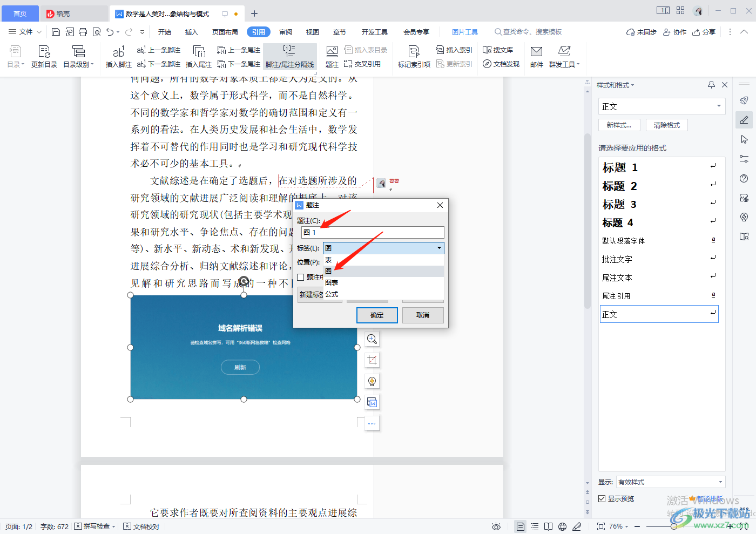The width and height of the screenshot is (756, 534).
Task: Pin the Styles and Formatting panel
Action: [711, 85]
